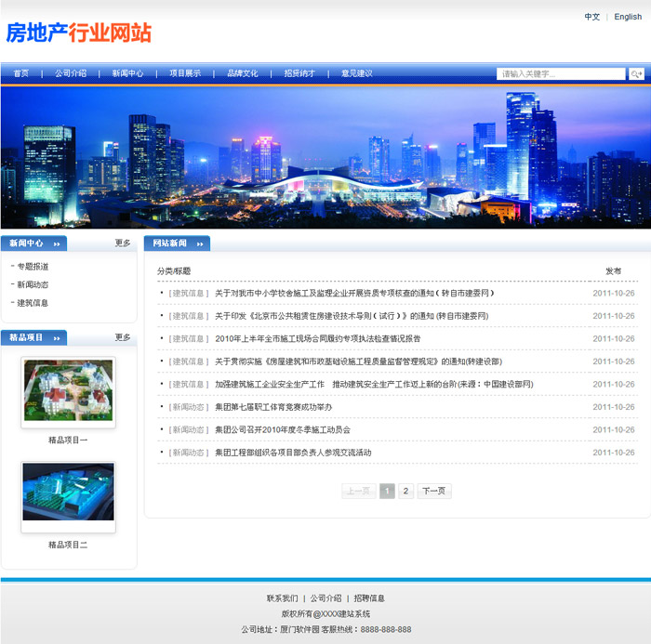This screenshot has width=651, height=644.
Task: Open 更多 link beside 新闻中心
Action: point(123,243)
